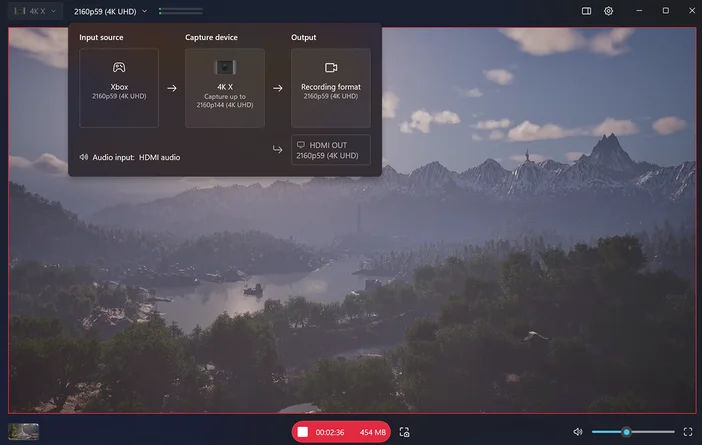Click the Audio input speaker icon
Viewport: 702px width, 445px height.
coord(84,157)
